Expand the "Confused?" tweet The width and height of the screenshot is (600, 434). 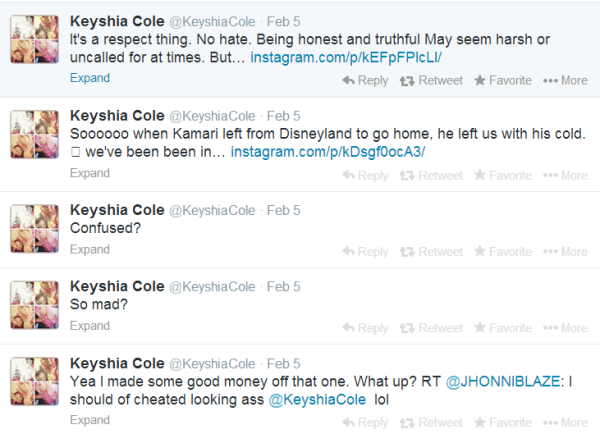tap(90, 250)
